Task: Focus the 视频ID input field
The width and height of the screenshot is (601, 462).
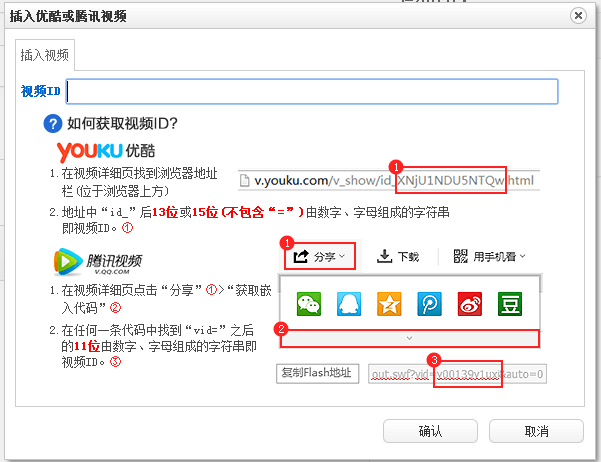Action: point(310,92)
